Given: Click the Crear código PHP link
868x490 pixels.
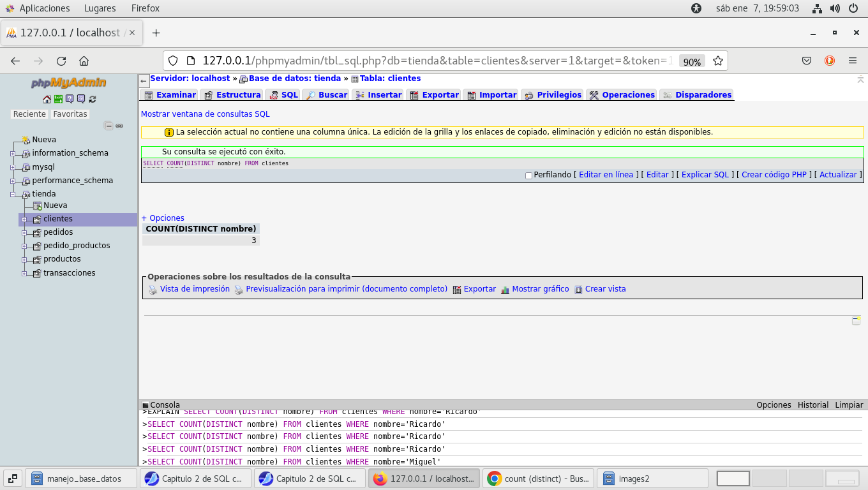Looking at the screenshot, I should (x=774, y=175).
